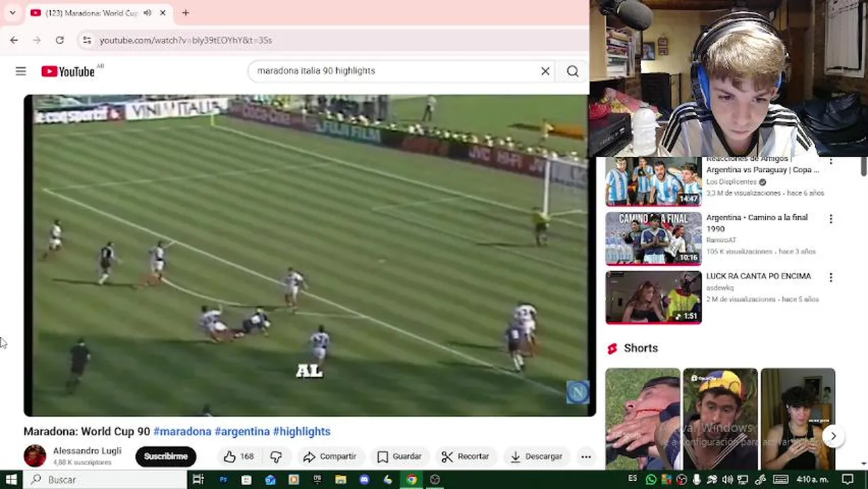Image resolution: width=868 pixels, height=489 pixels.
Task: Open the Los Displicentes channel link
Action: click(x=731, y=182)
